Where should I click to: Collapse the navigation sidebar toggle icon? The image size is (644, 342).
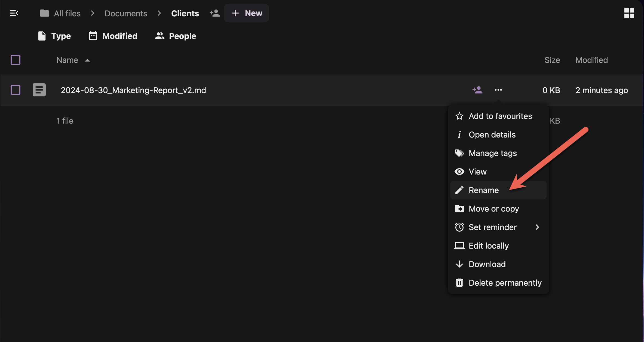[x=14, y=13]
